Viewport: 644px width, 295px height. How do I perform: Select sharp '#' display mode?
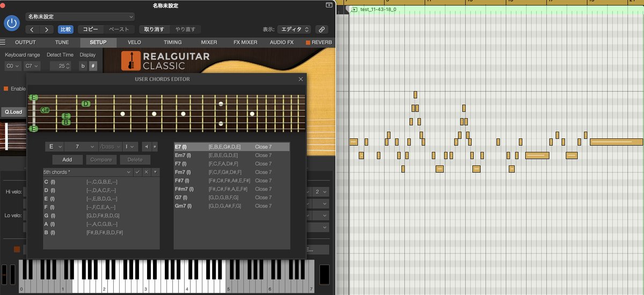pos(93,66)
